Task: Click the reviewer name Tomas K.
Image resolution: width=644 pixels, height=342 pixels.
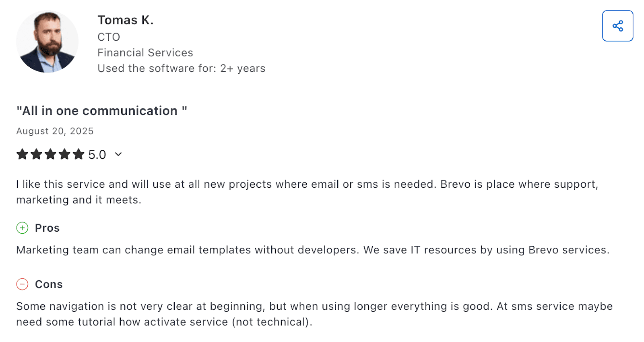Action: [x=125, y=20]
